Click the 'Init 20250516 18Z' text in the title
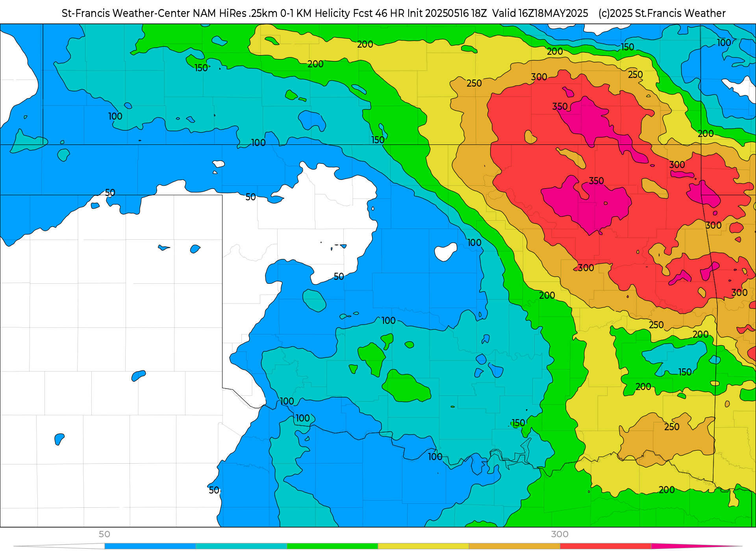The image size is (756, 551). (447, 13)
